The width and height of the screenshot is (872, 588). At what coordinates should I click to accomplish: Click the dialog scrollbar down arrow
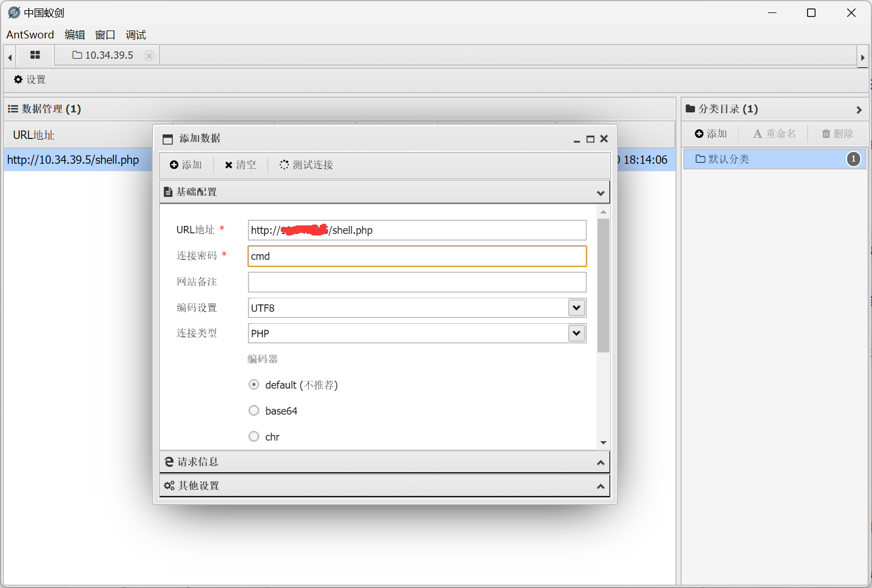click(x=603, y=443)
